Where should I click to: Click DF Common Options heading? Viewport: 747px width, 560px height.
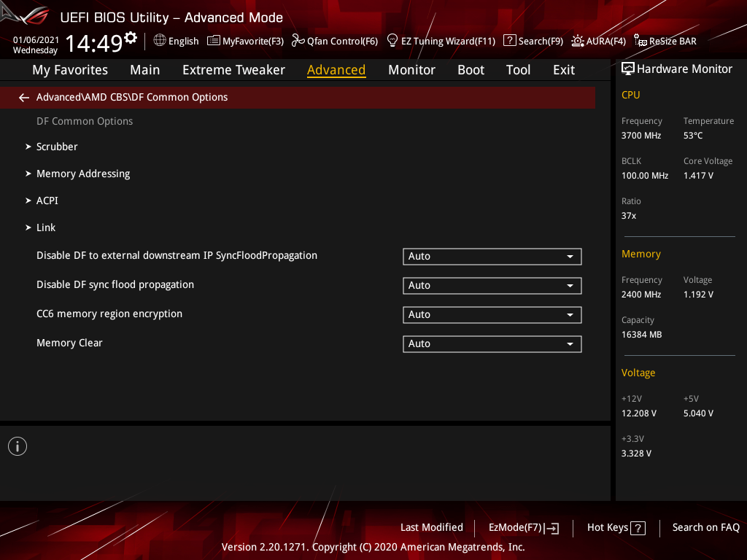pos(85,122)
